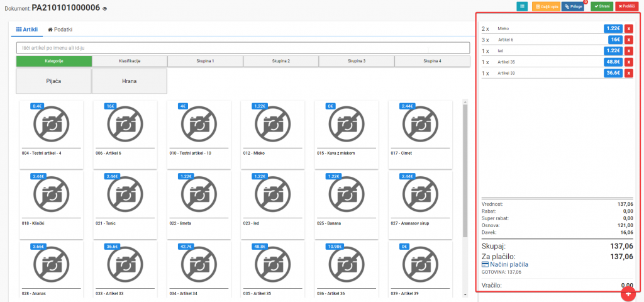Add article 015 - Kava z mlekom

point(347,135)
